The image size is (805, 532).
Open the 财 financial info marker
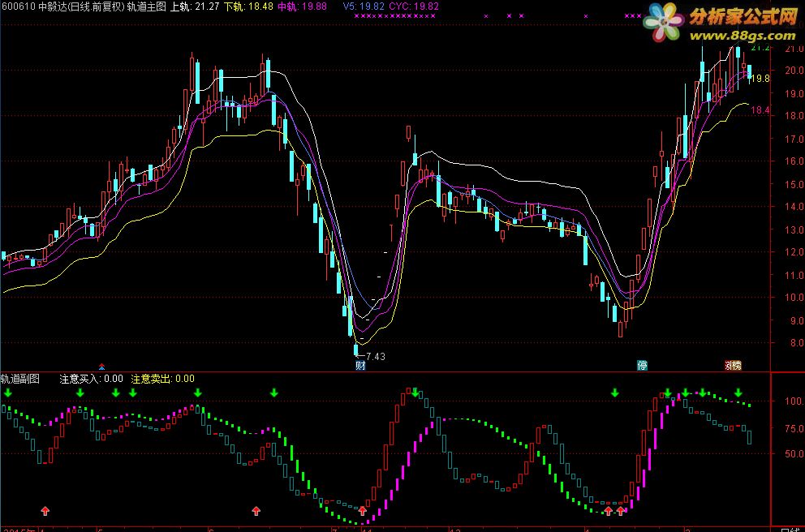pyautogui.click(x=360, y=365)
